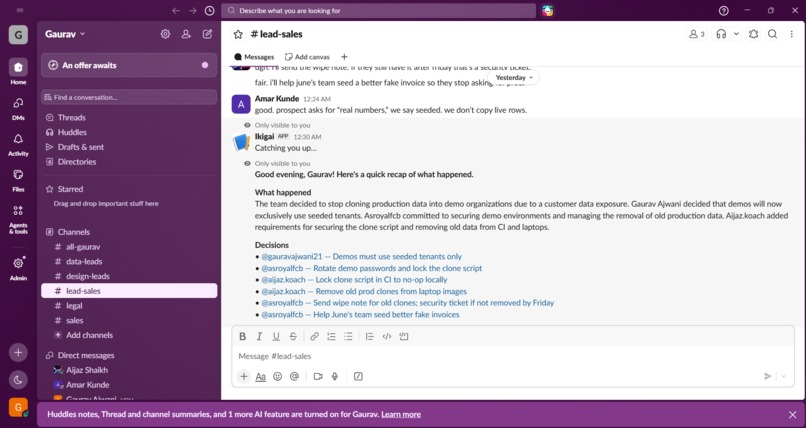This screenshot has height=428, width=806.
Task: Open the legal channel
Action: 129,306
